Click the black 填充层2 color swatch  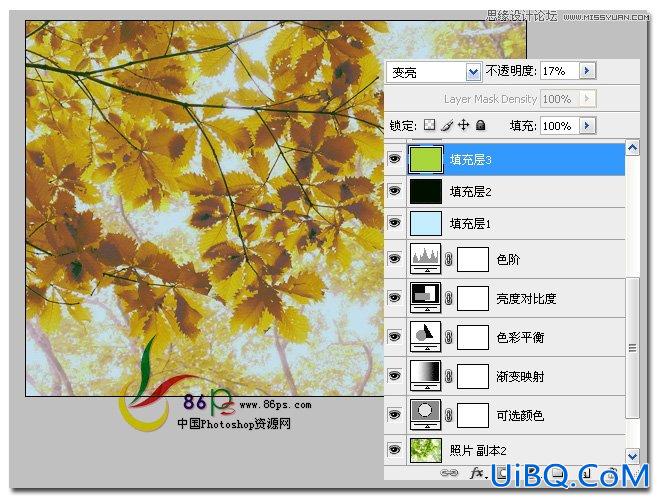(x=426, y=191)
